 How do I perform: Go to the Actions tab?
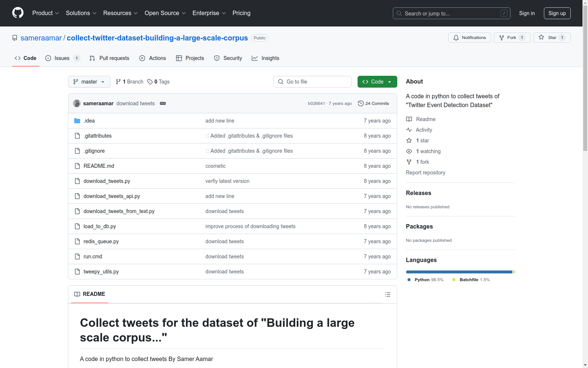pos(153,58)
